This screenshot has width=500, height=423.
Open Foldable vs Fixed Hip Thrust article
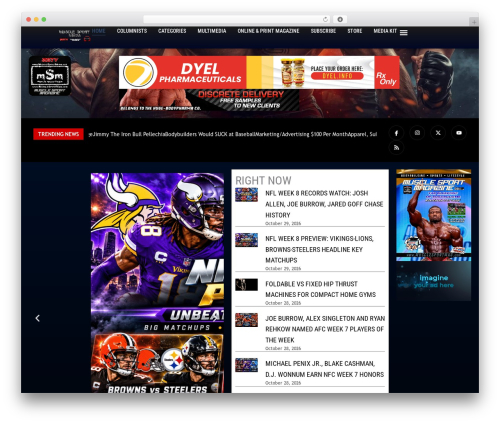pos(320,289)
